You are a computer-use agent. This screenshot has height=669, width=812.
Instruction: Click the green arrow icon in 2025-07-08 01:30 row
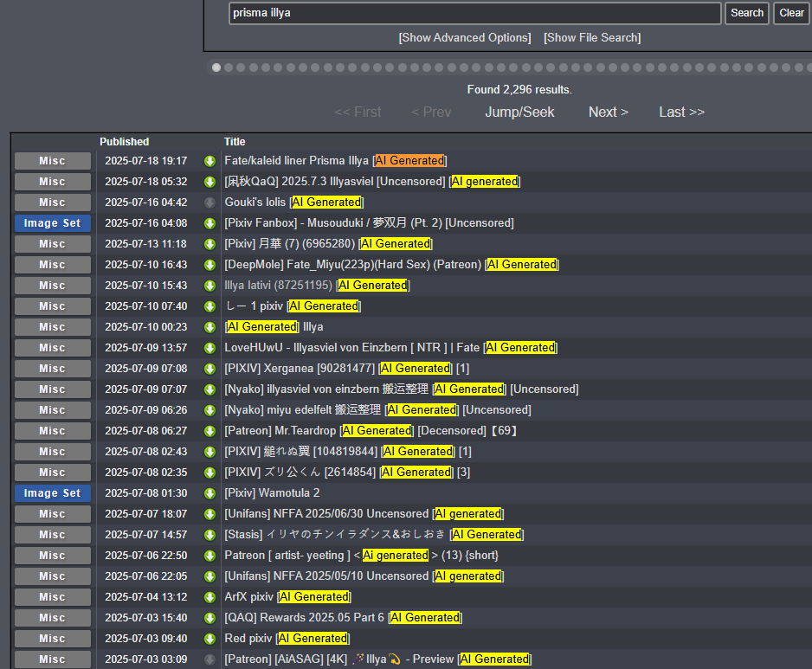coord(209,493)
